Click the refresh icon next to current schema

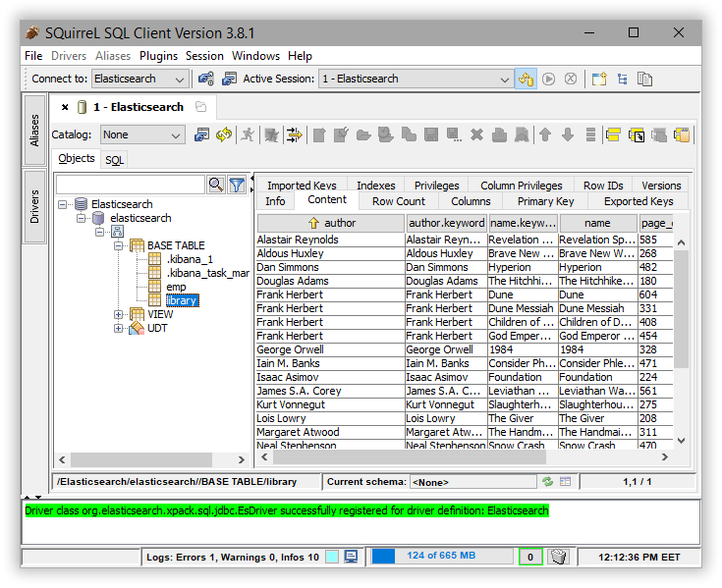click(x=547, y=482)
